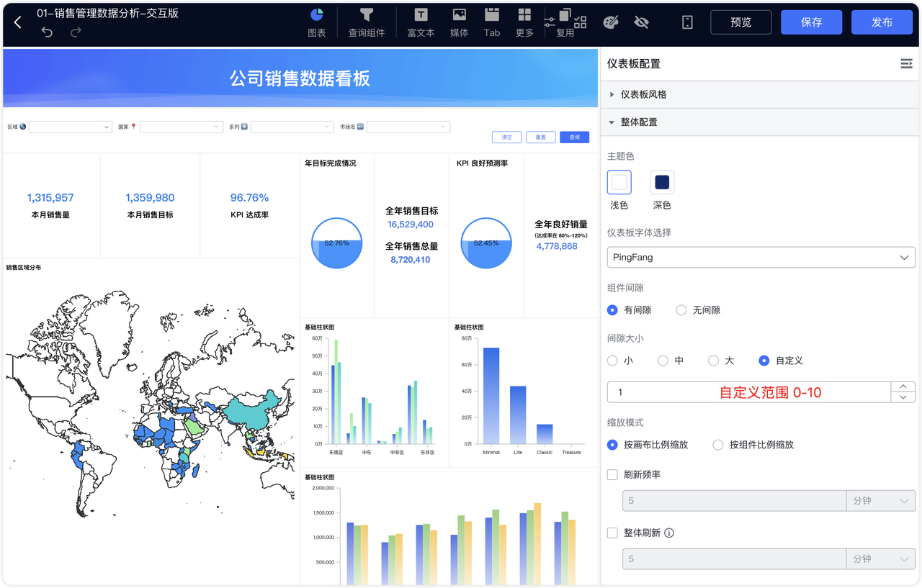Image resolution: width=922 pixels, height=588 pixels.
Task: Select 无间隙 radio option
Action: point(698,310)
